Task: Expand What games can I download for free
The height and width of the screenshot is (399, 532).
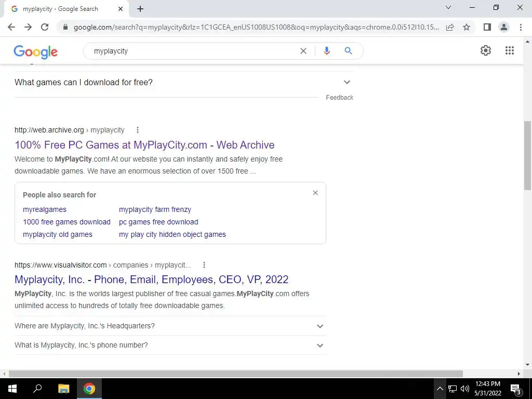Action: (184, 83)
